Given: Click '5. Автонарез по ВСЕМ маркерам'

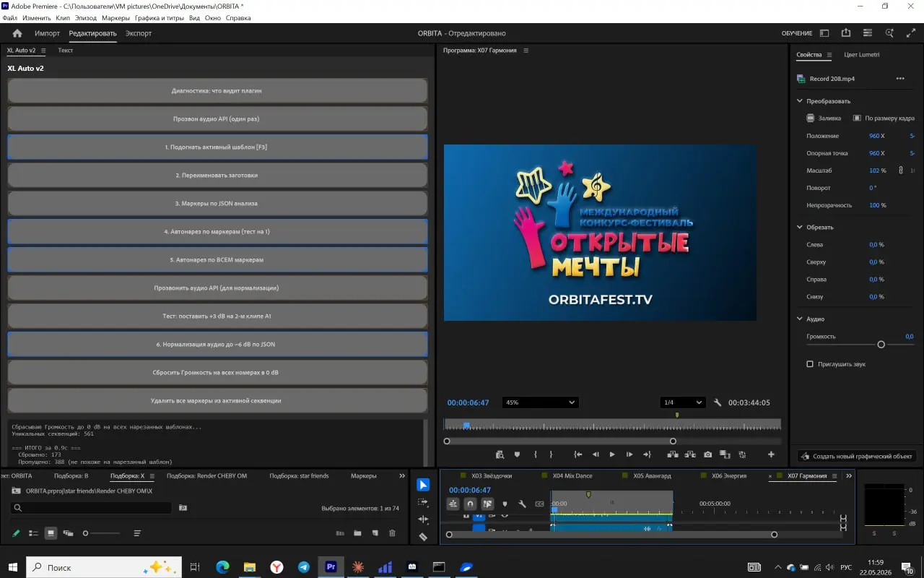Looking at the screenshot, I should pos(217,260).
